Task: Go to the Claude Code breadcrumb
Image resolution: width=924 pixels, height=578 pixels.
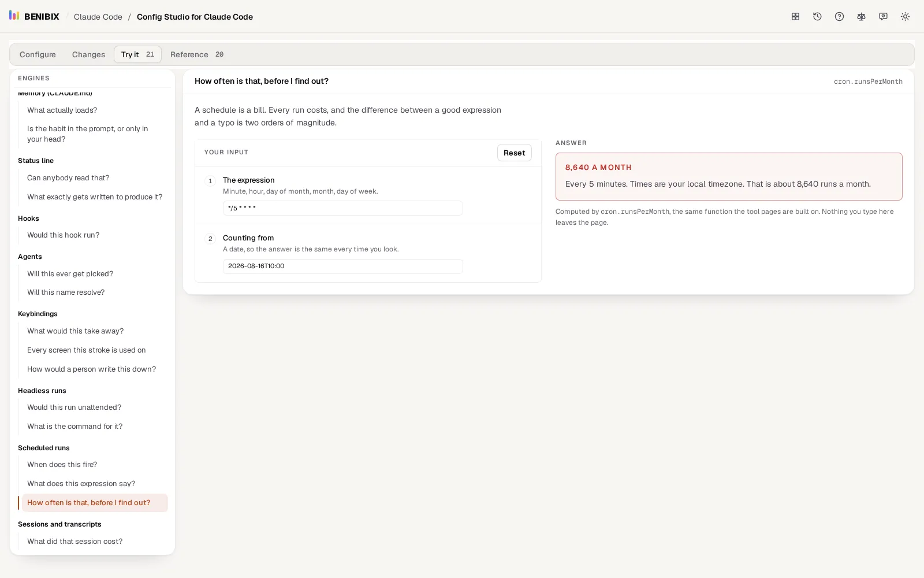Action: click(98, 17)
